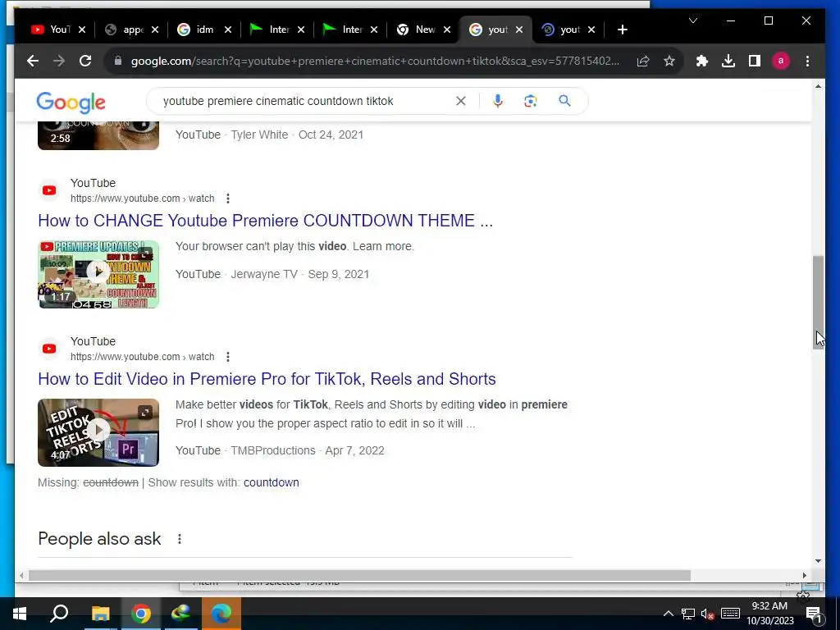
Task: Click the 'countdown' show results link
Action: click(271, 482)
